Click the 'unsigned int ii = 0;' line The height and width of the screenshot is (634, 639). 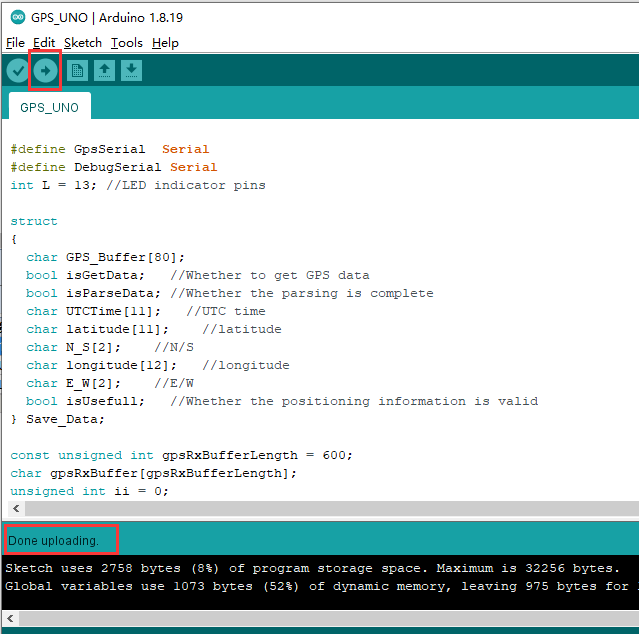(89, 491)
